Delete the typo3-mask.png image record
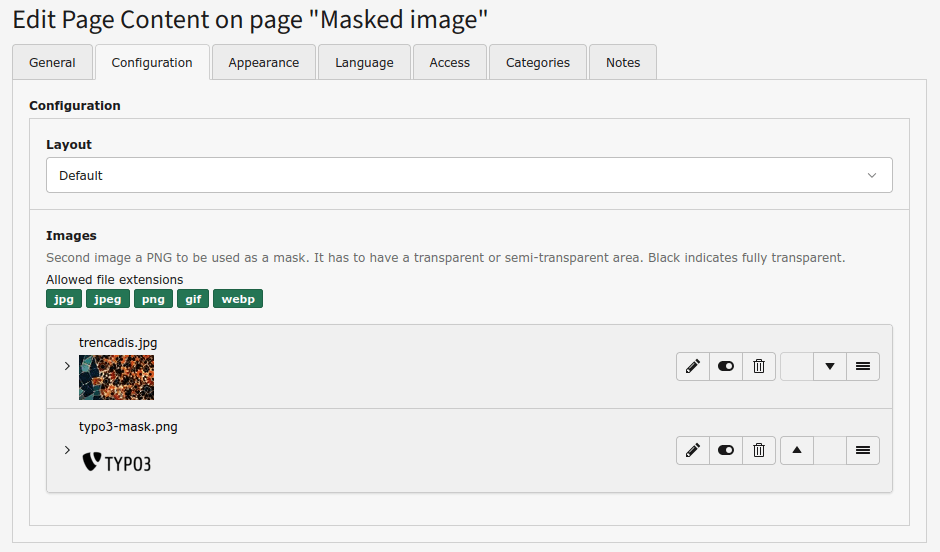 coord(759,451)
